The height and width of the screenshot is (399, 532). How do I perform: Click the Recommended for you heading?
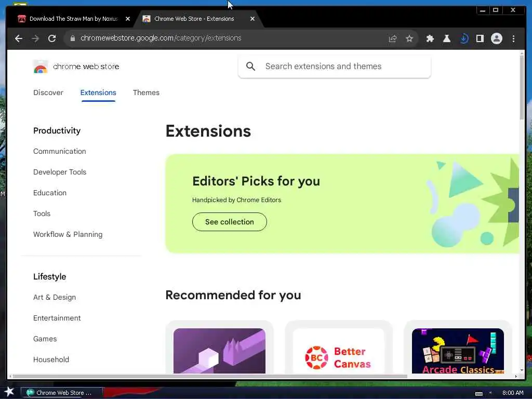click(x=233, y=295)
